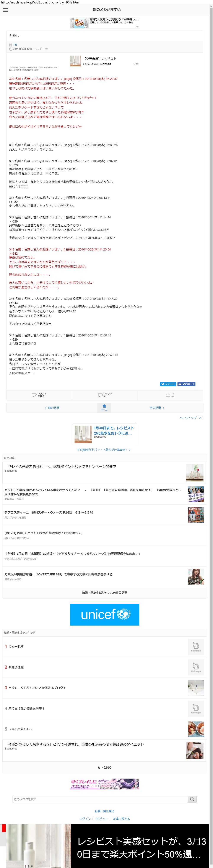This screenshot has height=868, width=213.
Task: Click もっと見る in ranking section
Action: (105, 767)
